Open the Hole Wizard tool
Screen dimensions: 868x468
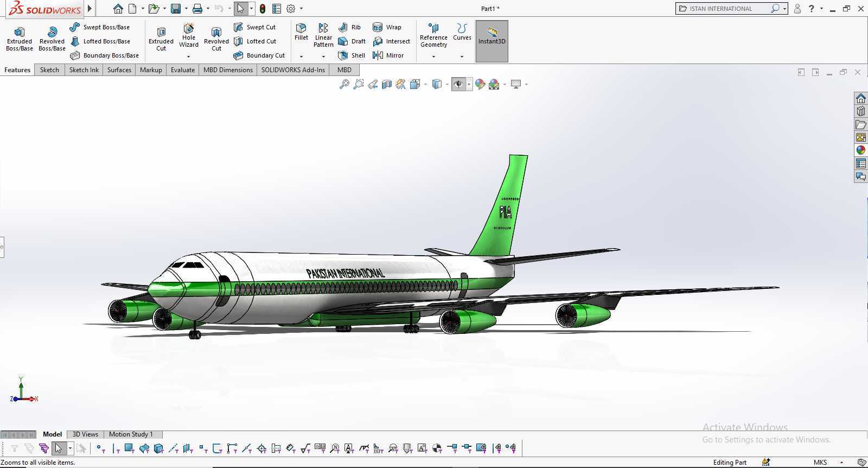(x=189, y=35)
